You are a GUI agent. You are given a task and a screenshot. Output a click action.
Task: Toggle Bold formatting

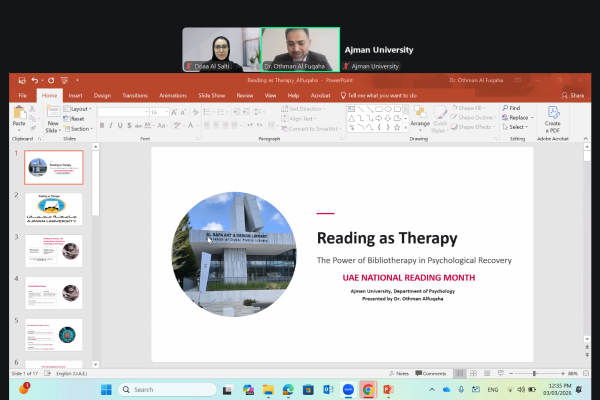pos(102,126)
